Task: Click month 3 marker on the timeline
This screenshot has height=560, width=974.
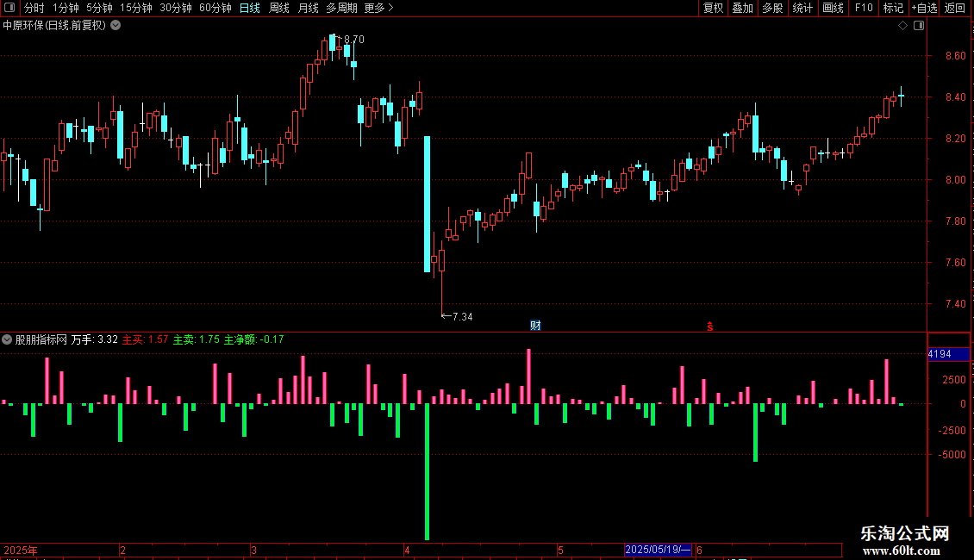Action: pos(253,550)
